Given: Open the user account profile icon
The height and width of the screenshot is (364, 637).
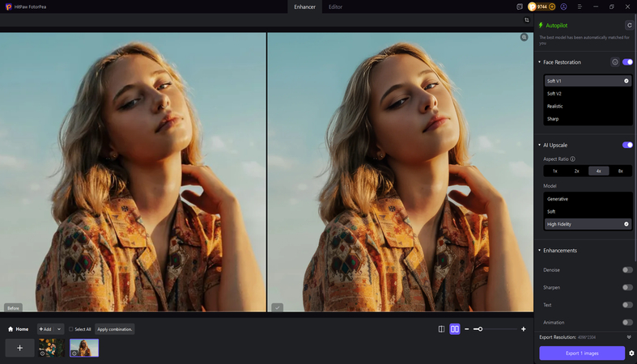Looking at the screenshot, I should point(563,6).
